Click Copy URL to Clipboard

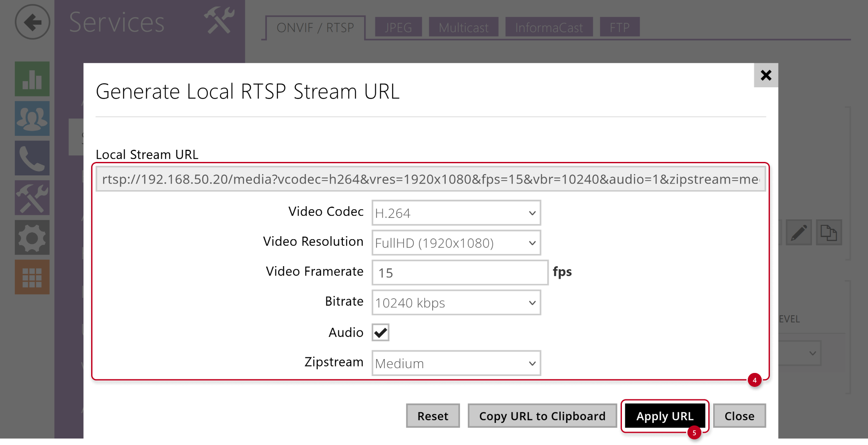click(542, 416)
